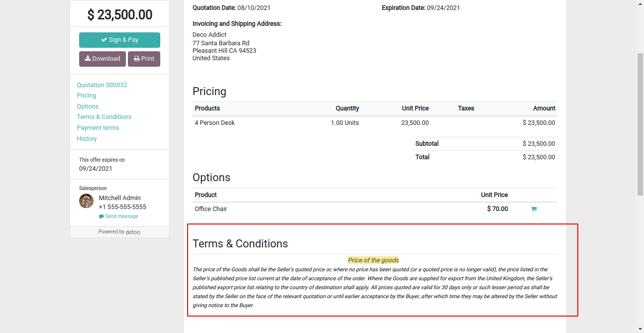This screenshot has width=644, height=333.
Task: Click the Options heading
Action: pyautogui.click(x=212, y=178)
